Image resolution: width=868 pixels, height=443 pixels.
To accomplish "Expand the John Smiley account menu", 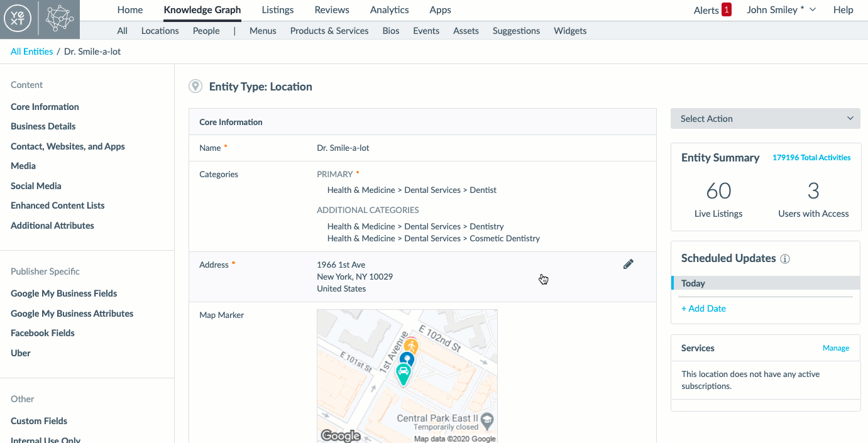I will [x=781, y=10].
